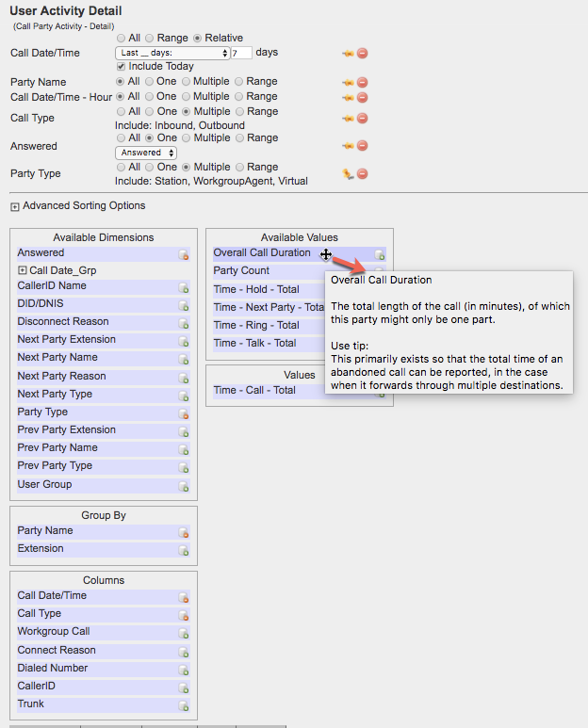Toggle the Include Today checkbox
The image size is (588, 728).
(x=121, y=67)
